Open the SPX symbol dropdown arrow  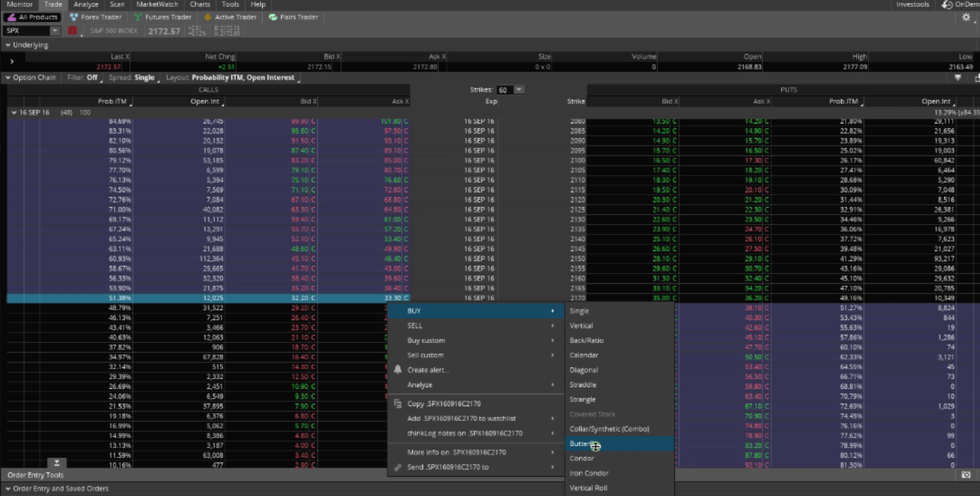point(54,31)
